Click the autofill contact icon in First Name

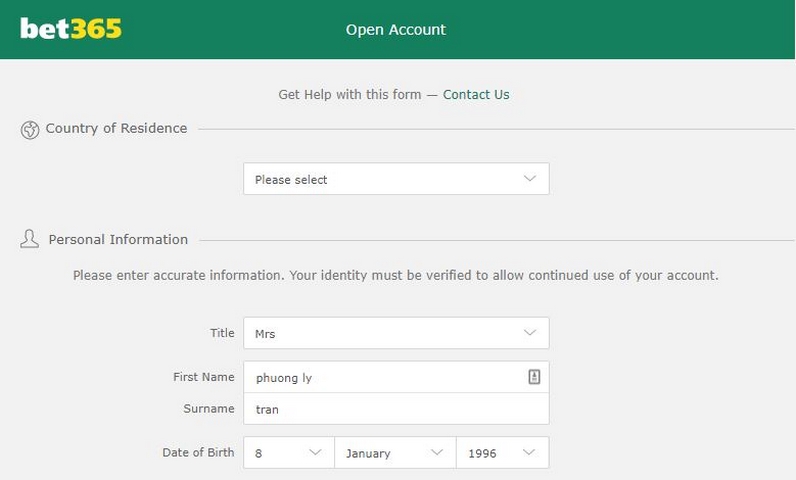[534, 377]
